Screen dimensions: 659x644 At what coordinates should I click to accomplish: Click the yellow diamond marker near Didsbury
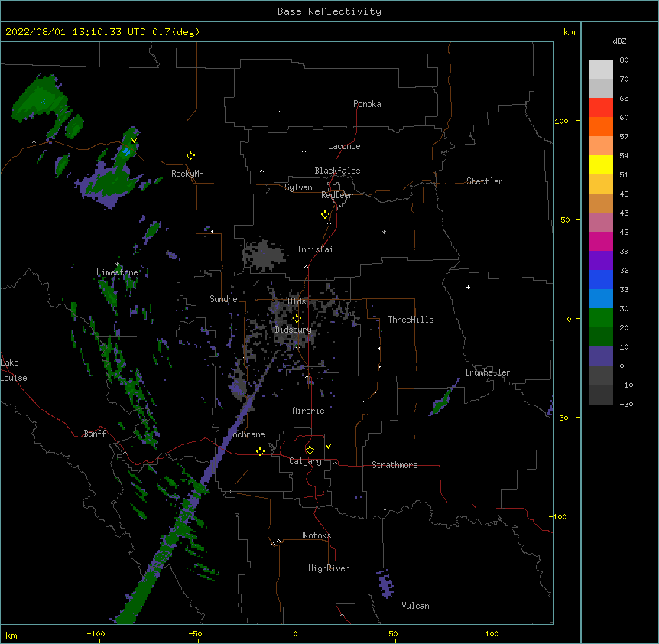click(297, 319)
